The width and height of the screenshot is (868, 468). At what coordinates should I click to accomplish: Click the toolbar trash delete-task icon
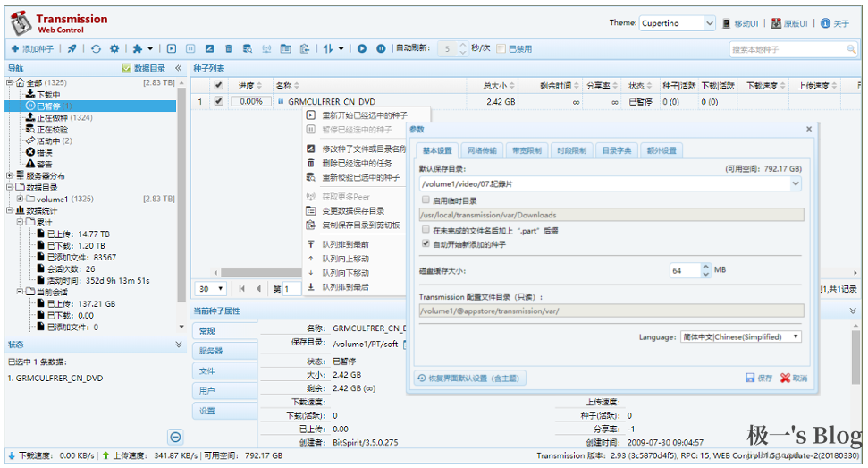(x=229, y=48)
